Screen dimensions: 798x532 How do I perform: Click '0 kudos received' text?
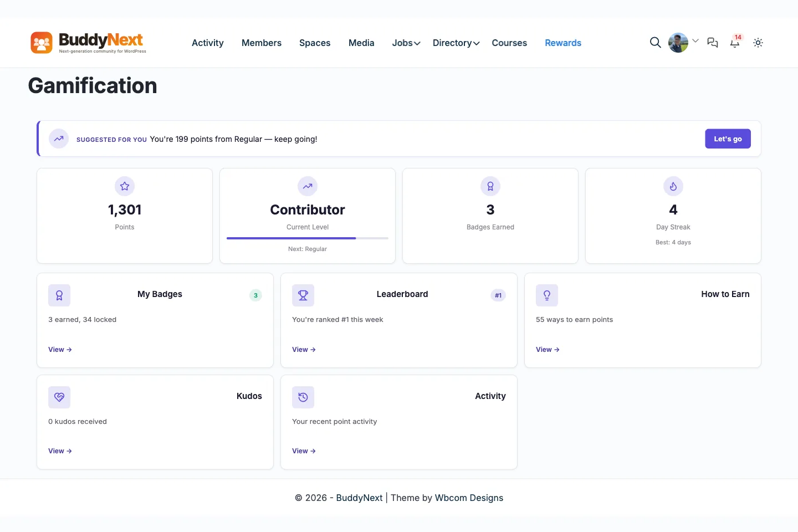(x=78, y=422)
